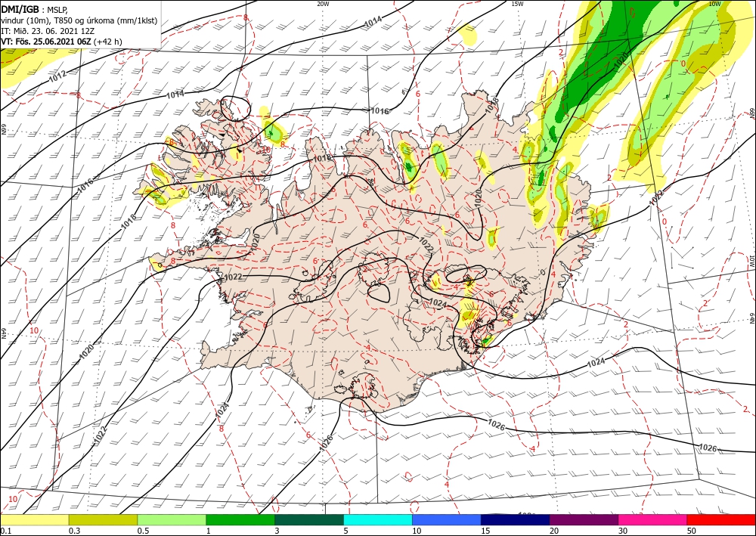Click the legend value '30'
The image size is (756, 536).
point(623,531)
